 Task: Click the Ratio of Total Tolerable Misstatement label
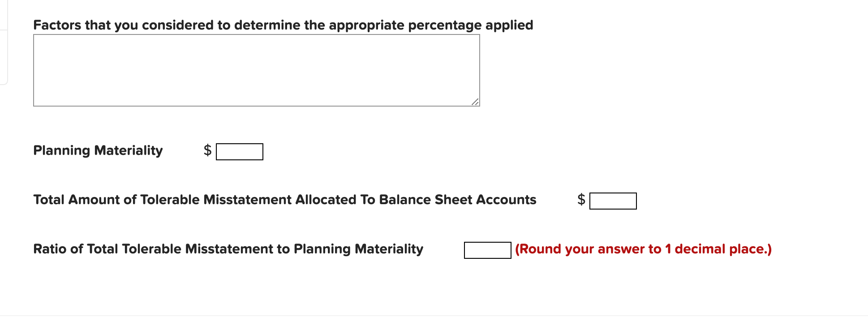click(228, 249)
